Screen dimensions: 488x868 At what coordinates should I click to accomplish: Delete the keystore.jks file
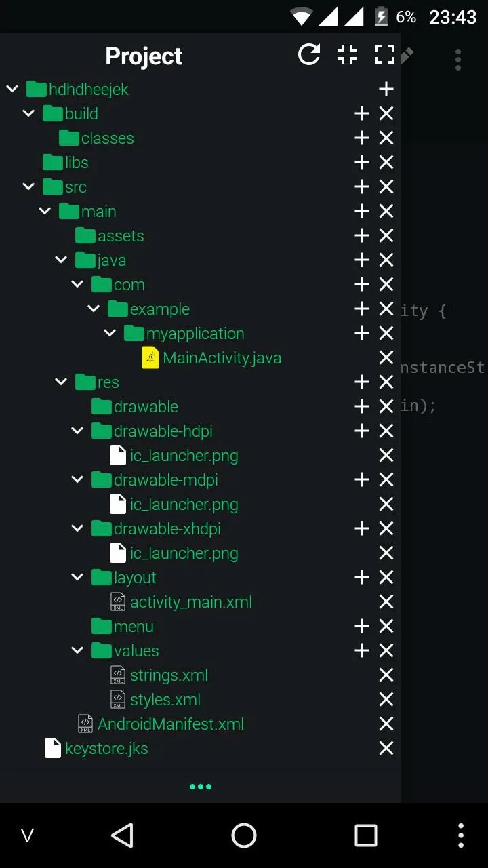click(386, 748)
